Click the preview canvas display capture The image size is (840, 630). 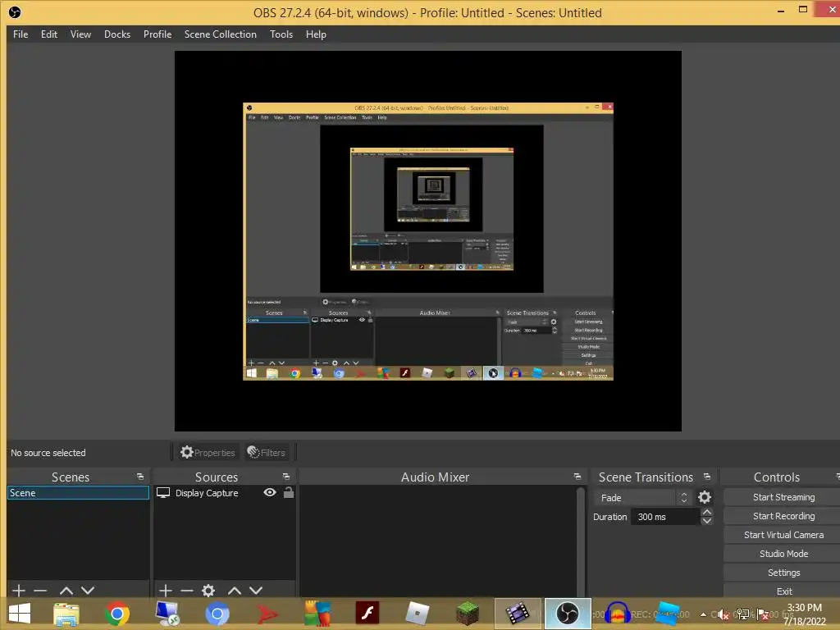[x=427, y=241]
